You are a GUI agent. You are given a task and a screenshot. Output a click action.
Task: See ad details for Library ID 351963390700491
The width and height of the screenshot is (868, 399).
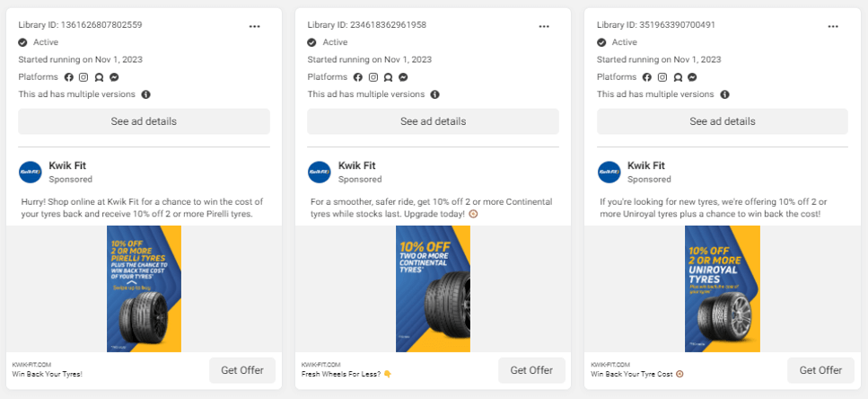click(x=723, y=121)
